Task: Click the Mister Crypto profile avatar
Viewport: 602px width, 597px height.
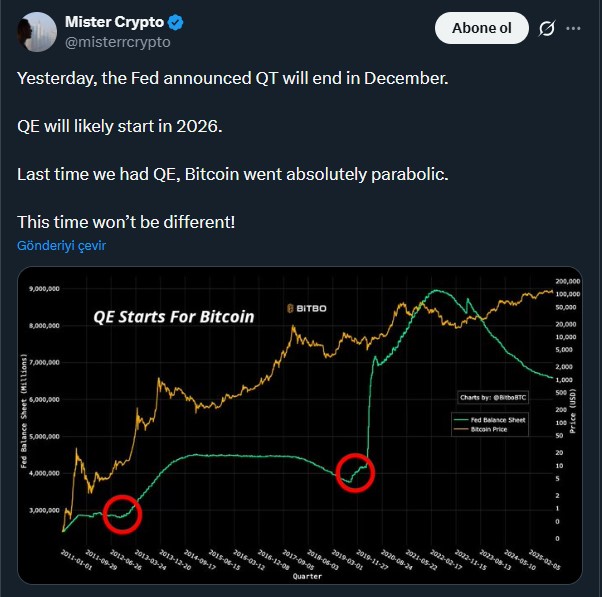Action: click(x=36, y=32)
